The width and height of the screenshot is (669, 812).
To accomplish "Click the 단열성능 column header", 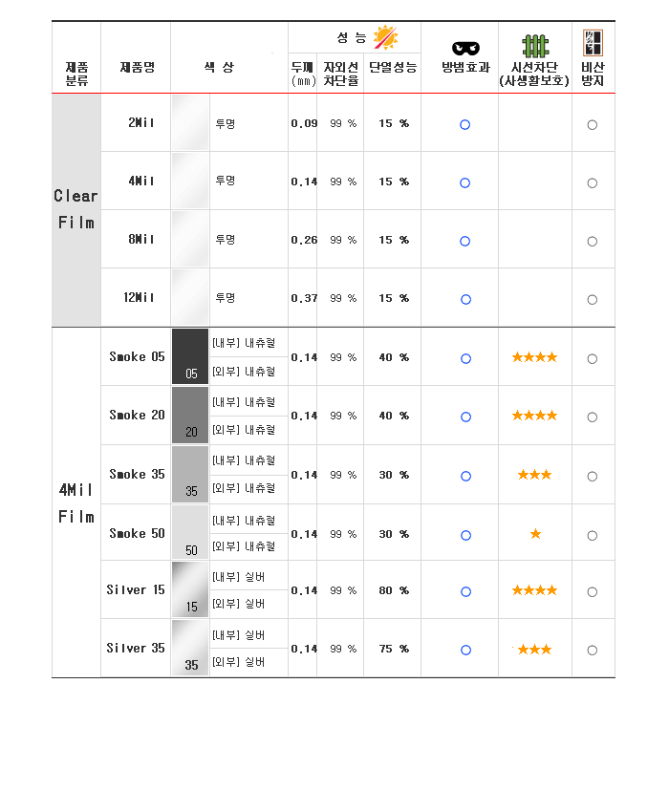I will pyautogui.click(x=393, y=67).
